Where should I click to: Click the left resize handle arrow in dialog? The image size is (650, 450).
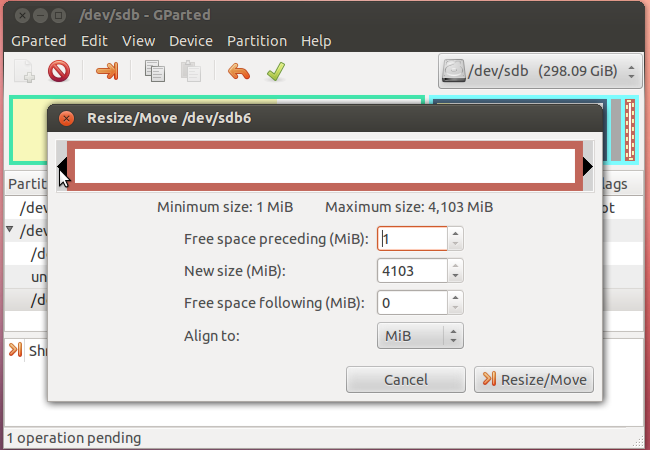tap(62, 166)
